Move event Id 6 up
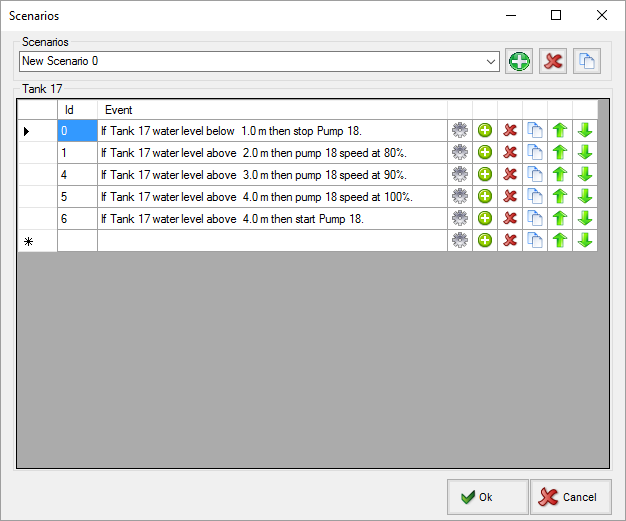 coord(560,219)
